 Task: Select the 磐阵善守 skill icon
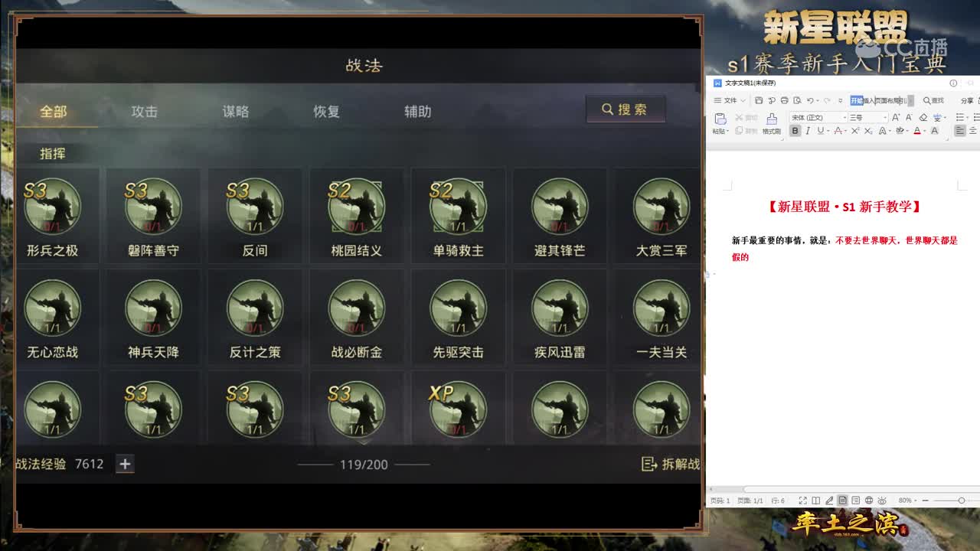153,207
